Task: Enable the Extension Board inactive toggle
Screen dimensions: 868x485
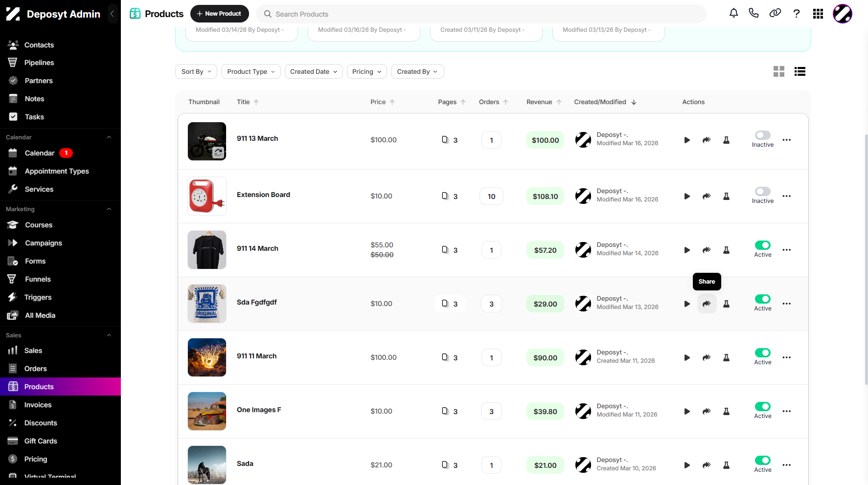Action: (x=763, y=191)
